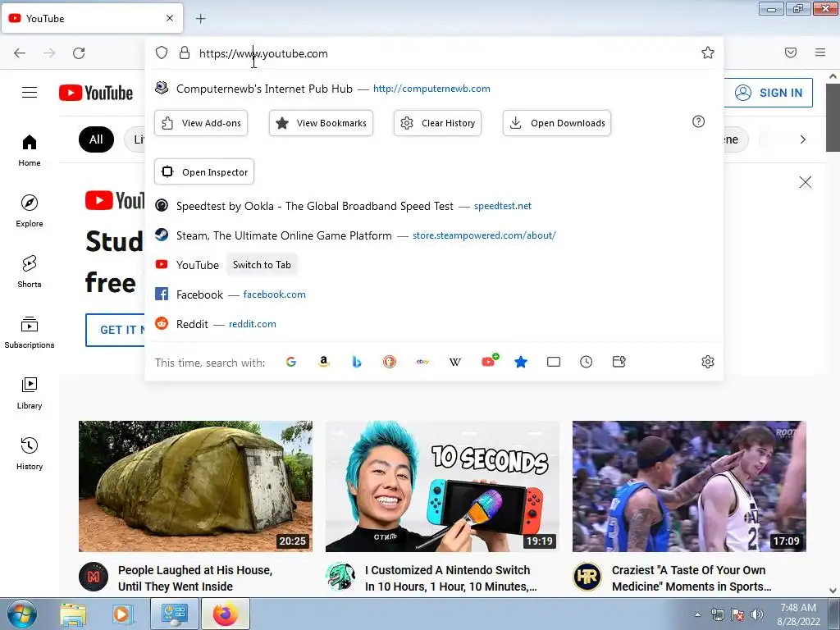Select the Speedtest by Ookla suggestion
This screenshot has width=840, height=630.
point(434,206)
